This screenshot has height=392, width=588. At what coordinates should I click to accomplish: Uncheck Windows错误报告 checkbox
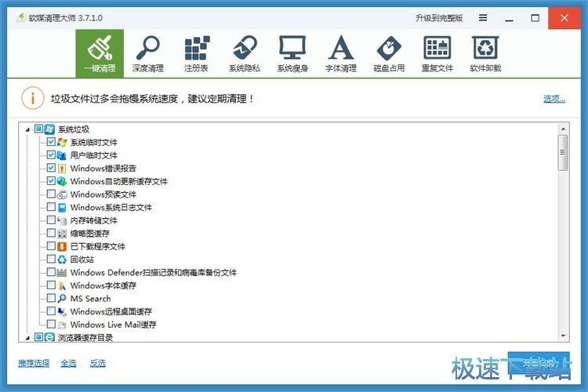51,168
